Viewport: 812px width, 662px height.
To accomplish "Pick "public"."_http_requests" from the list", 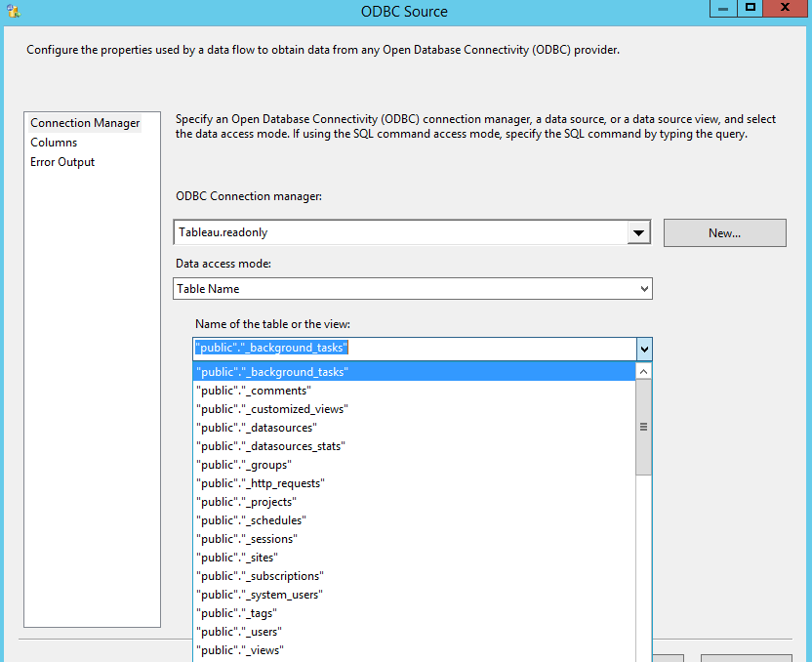I will coord(414,483).
